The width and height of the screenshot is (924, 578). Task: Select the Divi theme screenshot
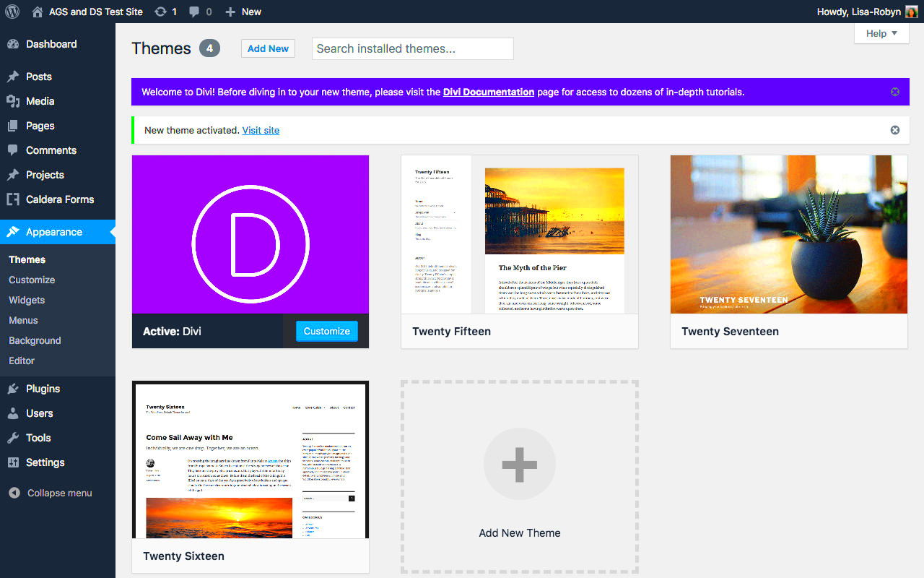[x=250, y=234]
